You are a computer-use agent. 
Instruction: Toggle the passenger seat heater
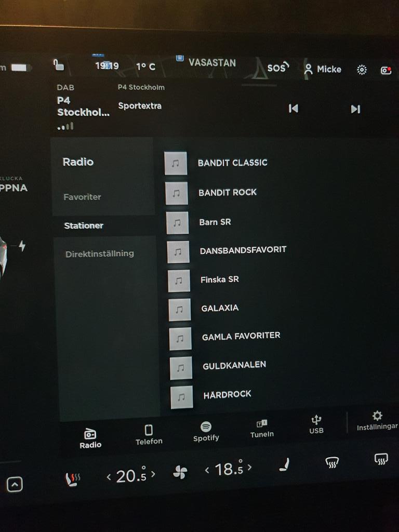click(x=284, y=465)
